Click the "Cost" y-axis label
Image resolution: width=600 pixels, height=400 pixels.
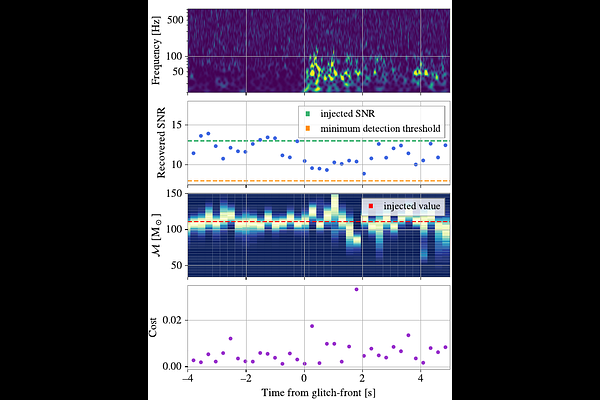(151, 328)
